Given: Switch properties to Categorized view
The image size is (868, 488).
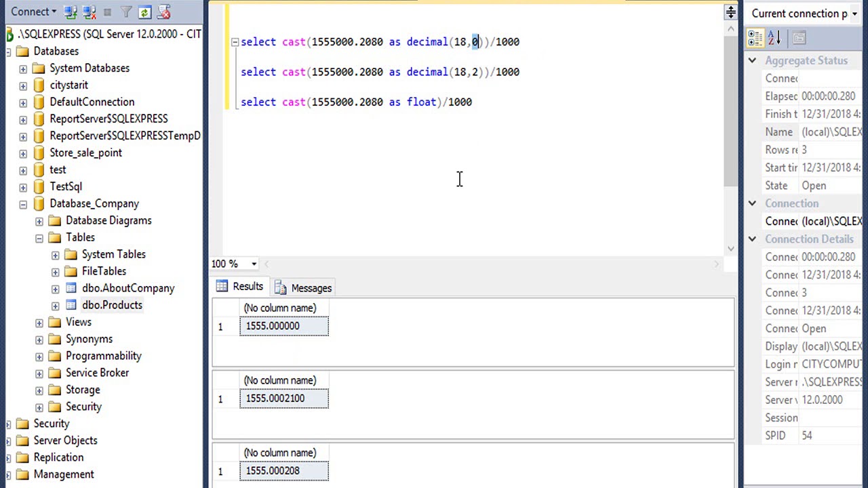Looking at the screenshot, I should click(755, 38).
